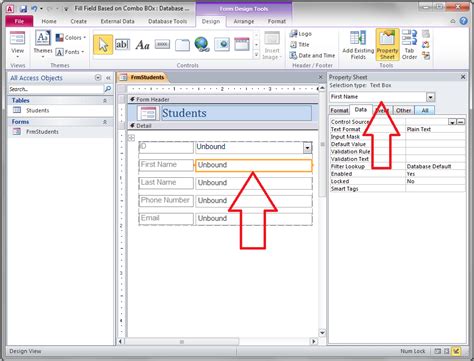
Task: Open the First Name object selector dropdown
Action: 430,97
